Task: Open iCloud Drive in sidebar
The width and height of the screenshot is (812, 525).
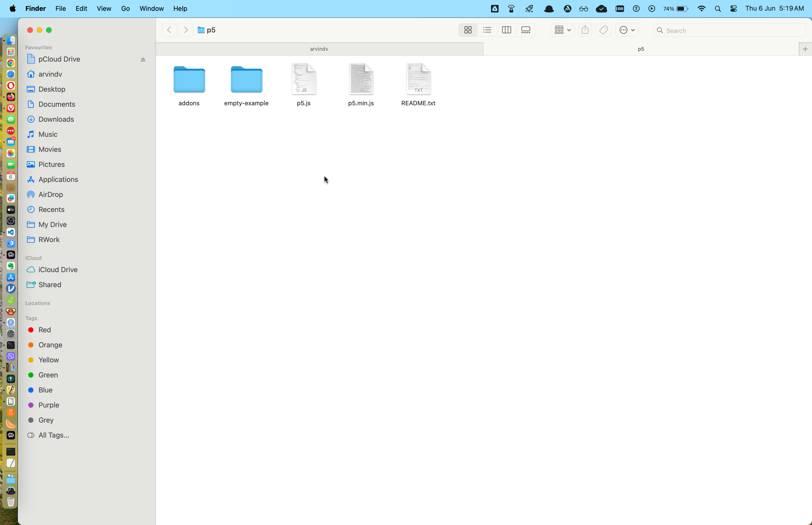Action: [58, 270]
